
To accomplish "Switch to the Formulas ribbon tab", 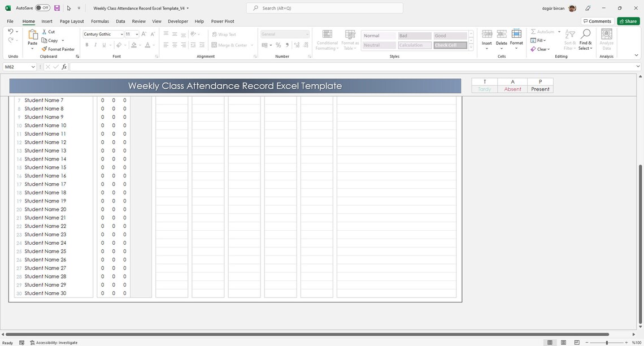I will pyautogui.click(x=100, y=21).
